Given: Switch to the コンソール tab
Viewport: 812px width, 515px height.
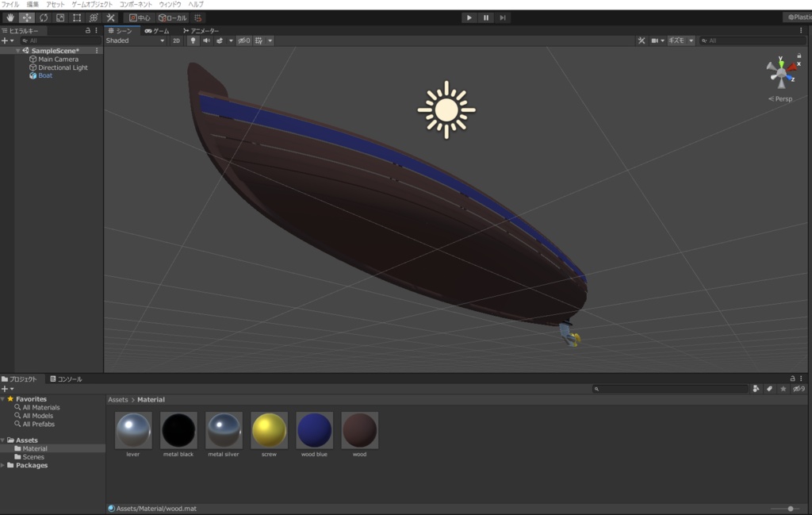Looking at the screenshot, I should point(66,379).
